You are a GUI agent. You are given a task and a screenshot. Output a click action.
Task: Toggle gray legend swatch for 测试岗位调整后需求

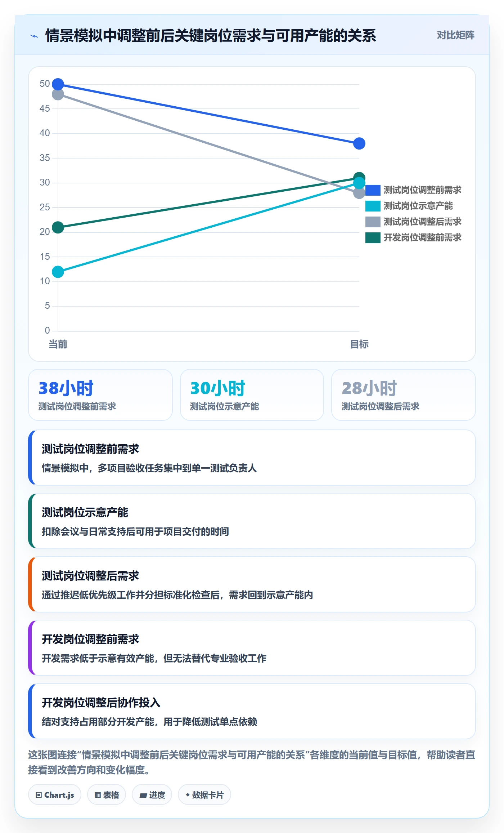point(373,222)
